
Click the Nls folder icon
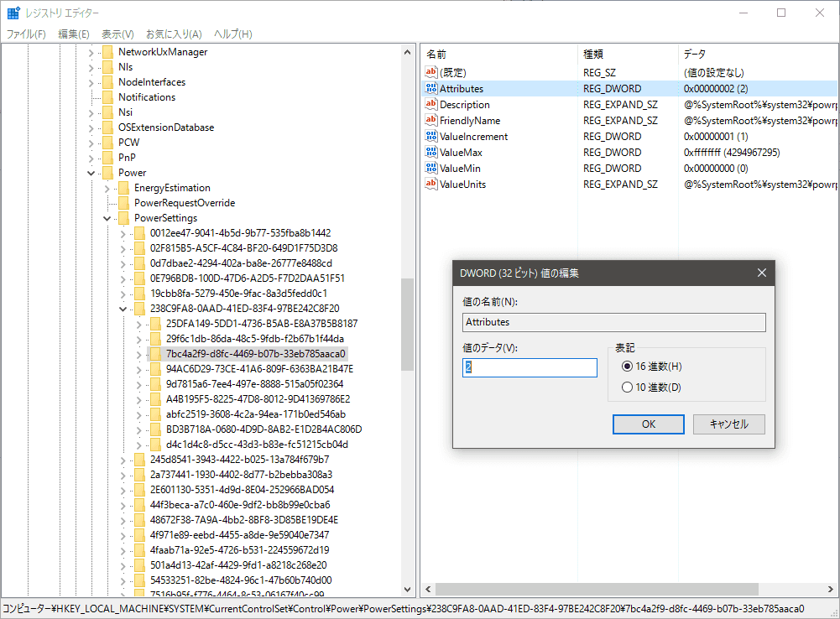coord(107,67)
